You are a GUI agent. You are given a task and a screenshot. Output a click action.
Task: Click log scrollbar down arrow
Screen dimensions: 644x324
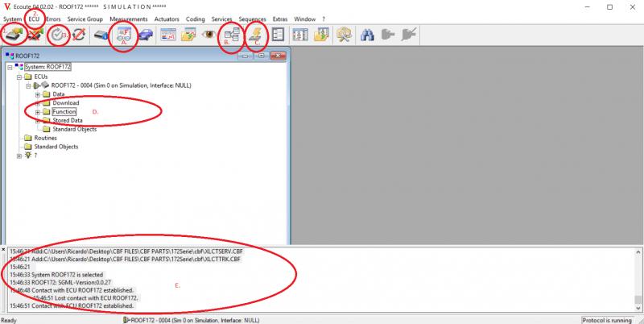[638, 308]
